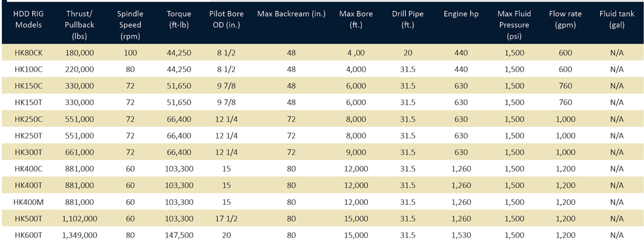
Task: Click the HK300T model name
Action: [x=28, y=152]
